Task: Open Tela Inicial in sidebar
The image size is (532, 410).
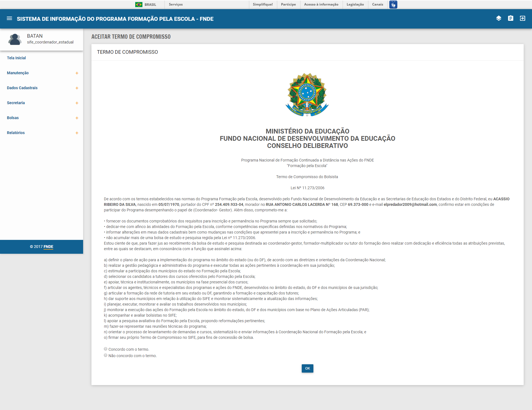Action: [x=16, y=58]
